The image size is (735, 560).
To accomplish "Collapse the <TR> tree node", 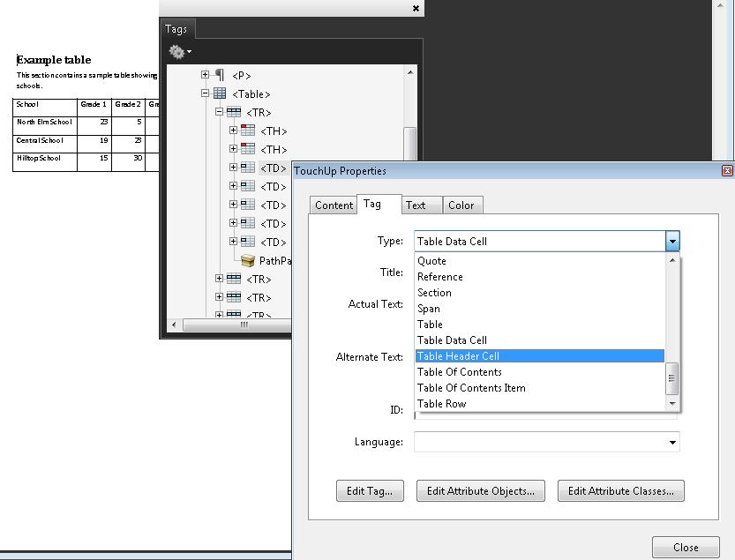I will pyautogui.click(x=219, y=112).
